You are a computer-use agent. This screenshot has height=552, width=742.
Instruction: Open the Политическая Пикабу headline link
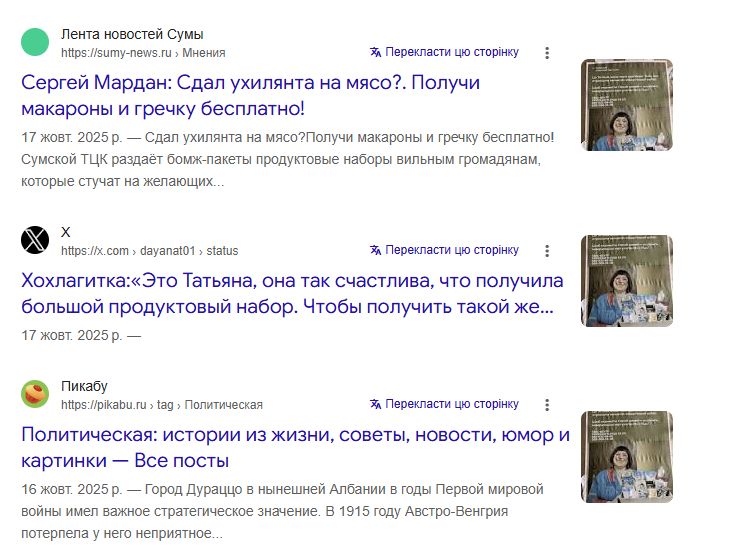coord(295,447)
